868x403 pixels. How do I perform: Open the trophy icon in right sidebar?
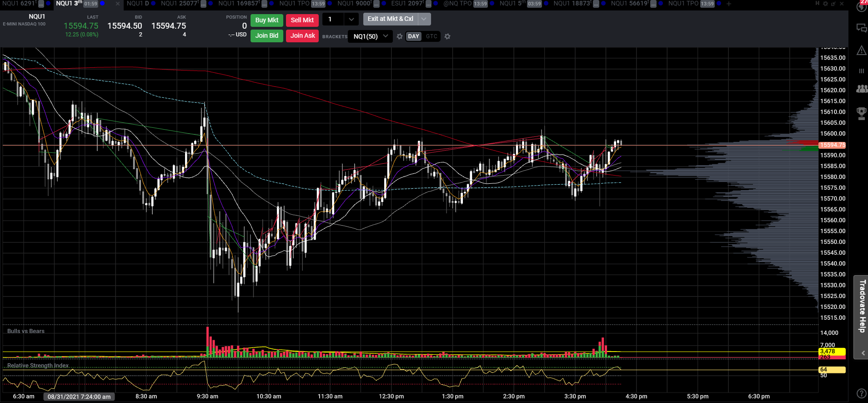point(862,113)
